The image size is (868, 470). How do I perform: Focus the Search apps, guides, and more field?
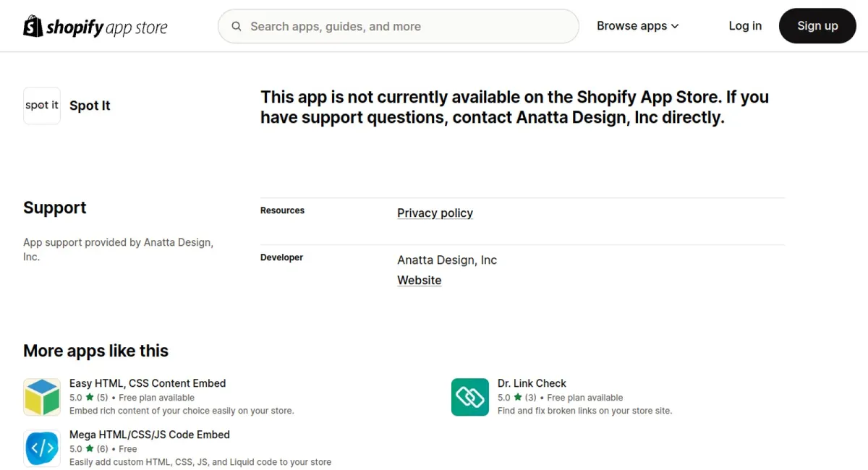399,26
